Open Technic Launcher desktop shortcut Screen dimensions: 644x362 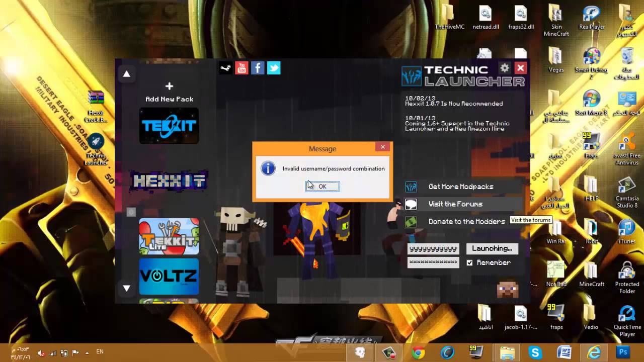[96, 149]
